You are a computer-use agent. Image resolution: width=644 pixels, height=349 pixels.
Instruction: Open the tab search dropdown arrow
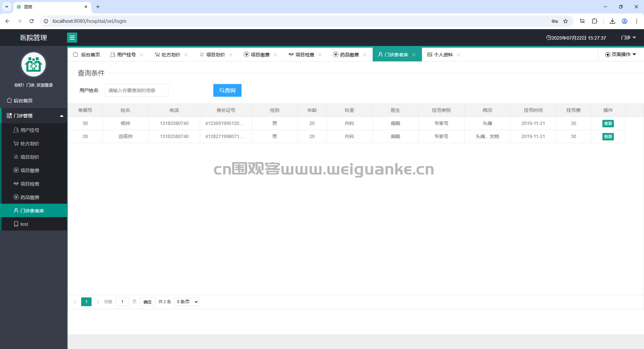pyautogui.click(x=6, y=7)
